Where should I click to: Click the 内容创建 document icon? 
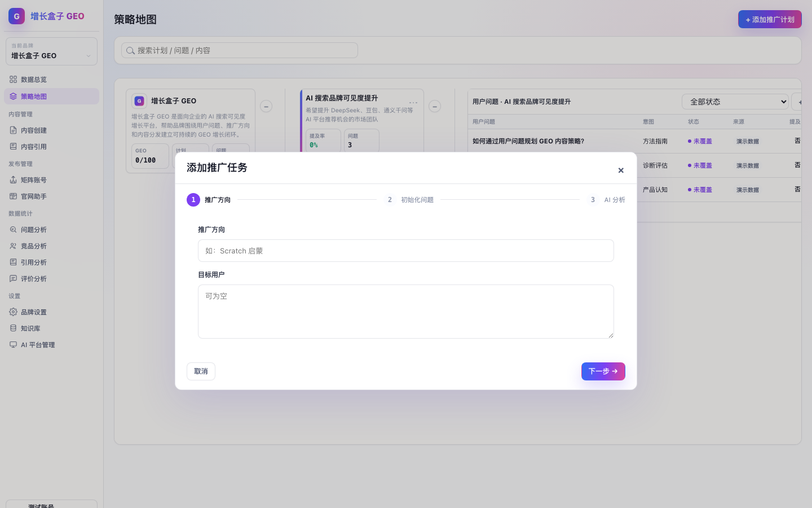tap(13, 130)
